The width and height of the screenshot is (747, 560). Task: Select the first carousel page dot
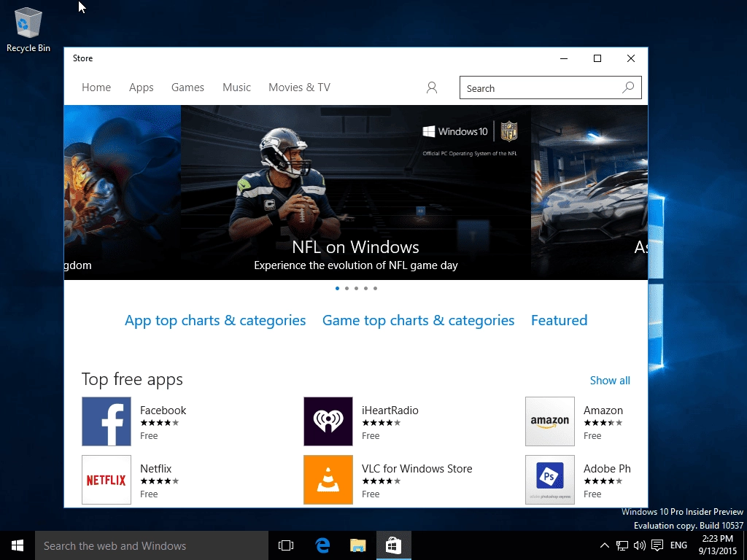(337, 289)
